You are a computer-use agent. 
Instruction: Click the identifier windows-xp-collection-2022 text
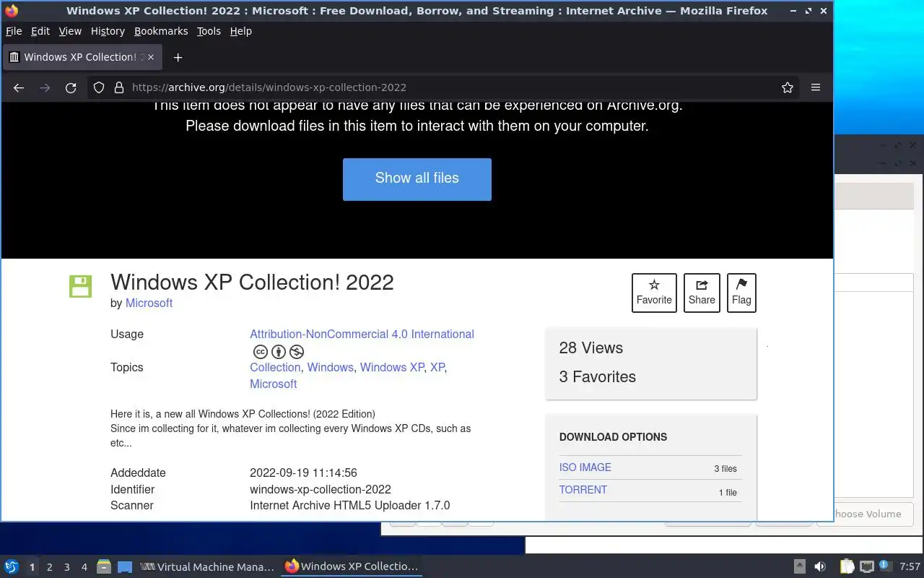pyautogui.click(x=321, y=489)
